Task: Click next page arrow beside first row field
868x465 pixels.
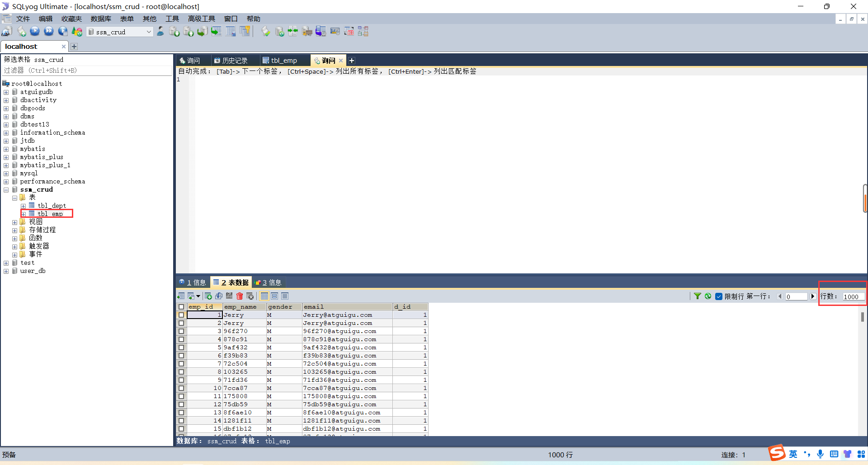Action: click(x=813, y=296)
